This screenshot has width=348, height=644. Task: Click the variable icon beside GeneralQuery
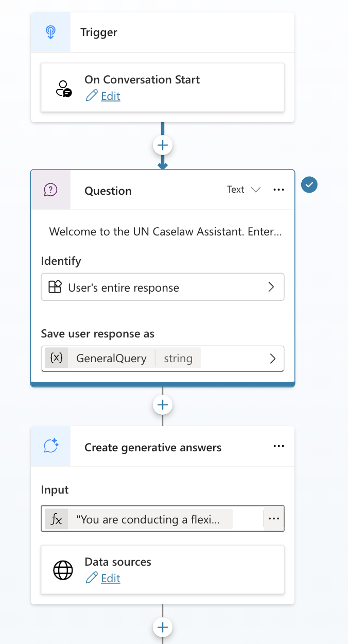coord(57,358)
